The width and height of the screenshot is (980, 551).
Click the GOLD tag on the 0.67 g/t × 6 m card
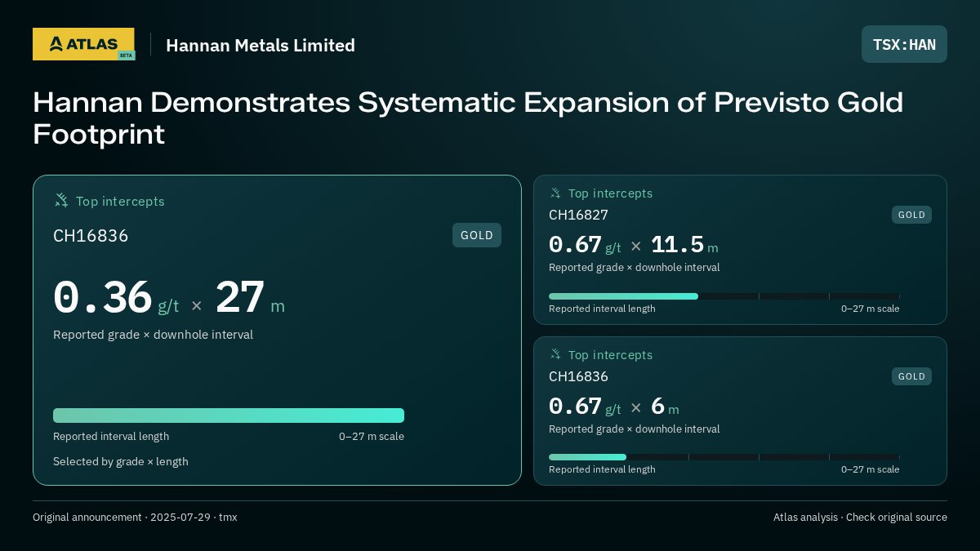pos(911,376)
